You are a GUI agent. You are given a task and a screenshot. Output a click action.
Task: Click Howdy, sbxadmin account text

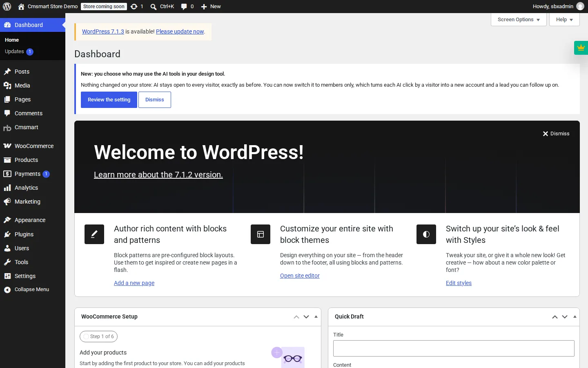(553, 7)
